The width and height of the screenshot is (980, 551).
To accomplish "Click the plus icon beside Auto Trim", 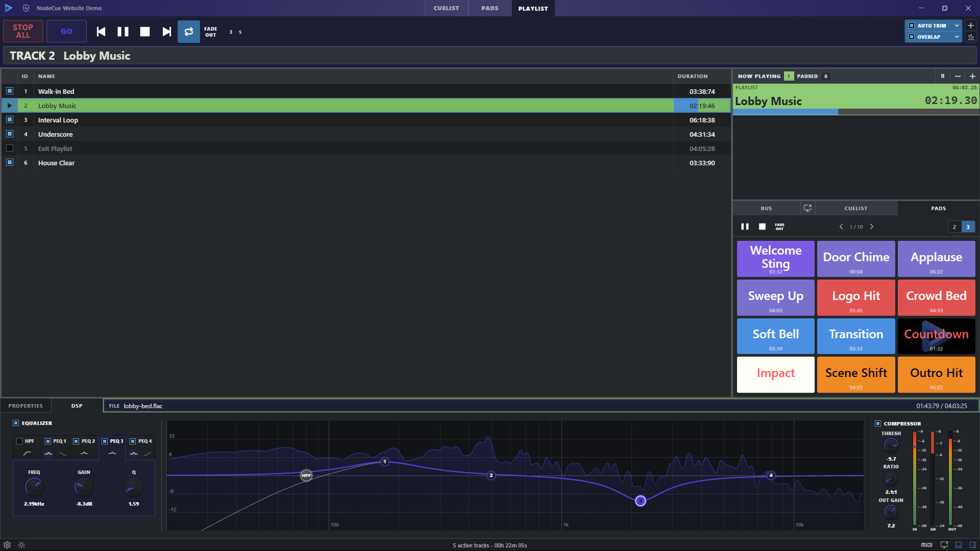I will click(x=971, y=26).
